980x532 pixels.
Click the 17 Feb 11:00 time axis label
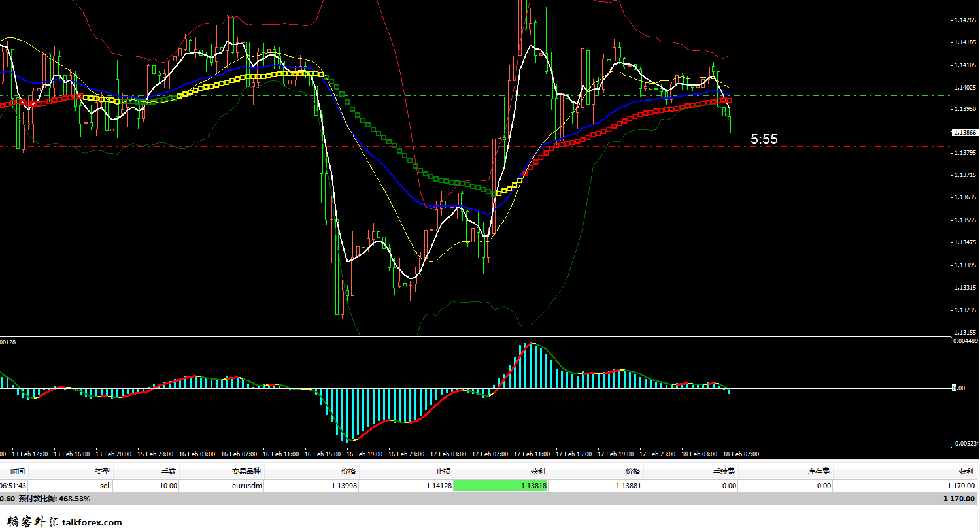(532, 454)
